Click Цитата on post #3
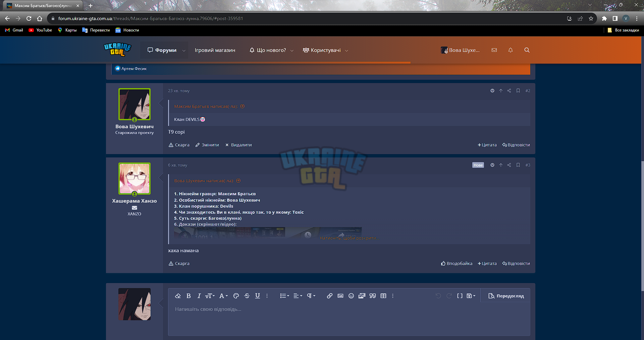644x340 pixels. [x=487, y=264]
